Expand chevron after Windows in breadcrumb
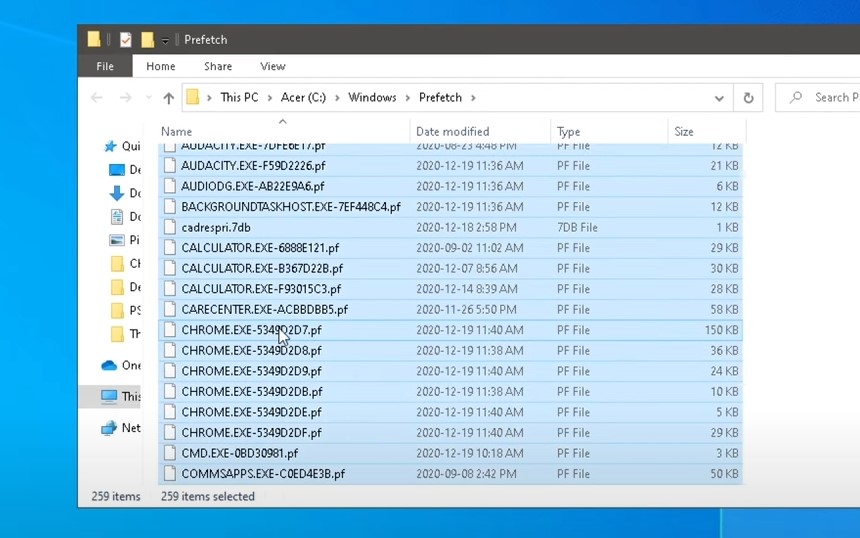 [406, 98]
